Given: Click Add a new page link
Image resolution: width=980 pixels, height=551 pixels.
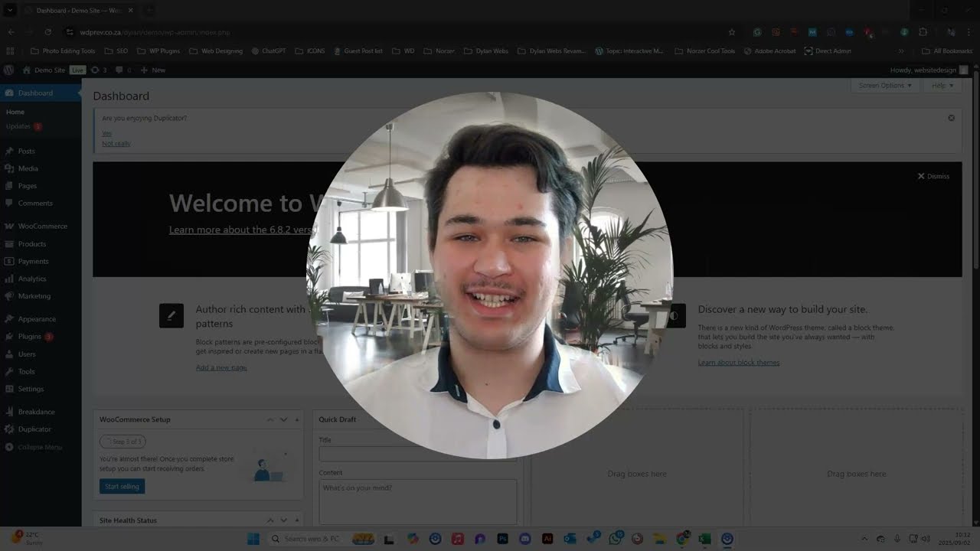Looking at the screenshot, I should tap(221, 367).
